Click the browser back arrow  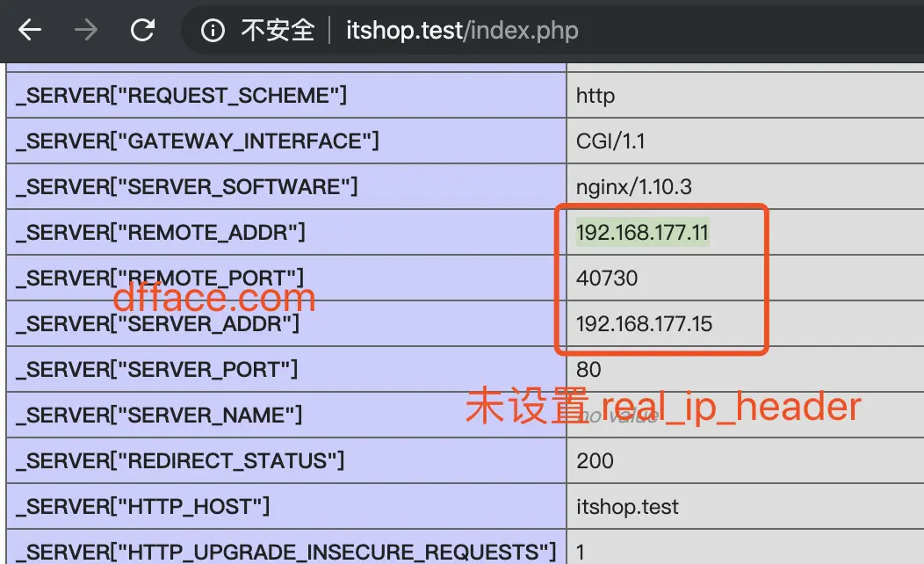tap(30, 29)
